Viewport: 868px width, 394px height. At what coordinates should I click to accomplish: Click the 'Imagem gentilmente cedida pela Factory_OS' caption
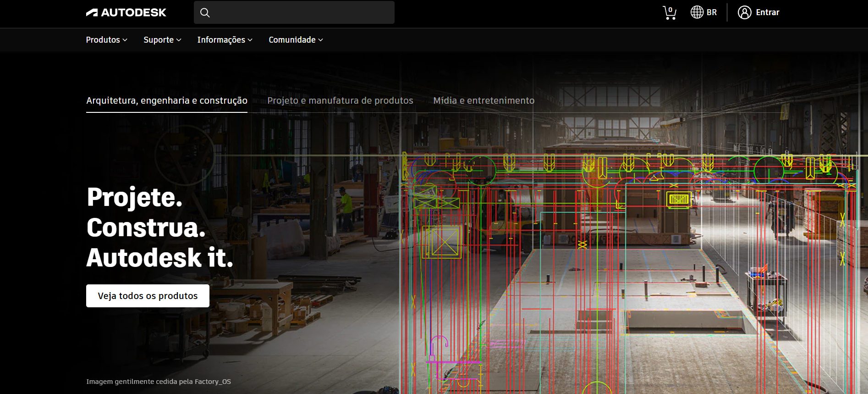(x=159, y=382)
